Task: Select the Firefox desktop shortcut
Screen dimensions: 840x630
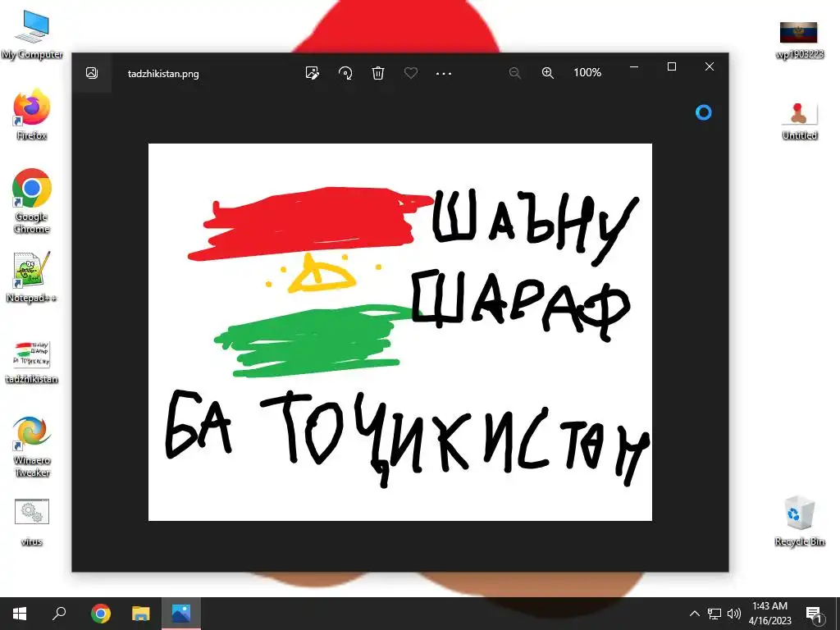Action: point(32,114)
